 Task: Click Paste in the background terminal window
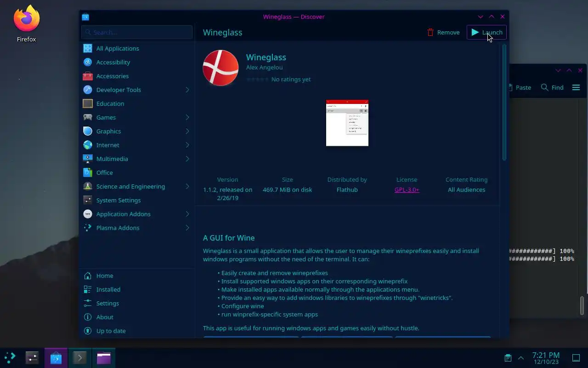pos(520,87)
